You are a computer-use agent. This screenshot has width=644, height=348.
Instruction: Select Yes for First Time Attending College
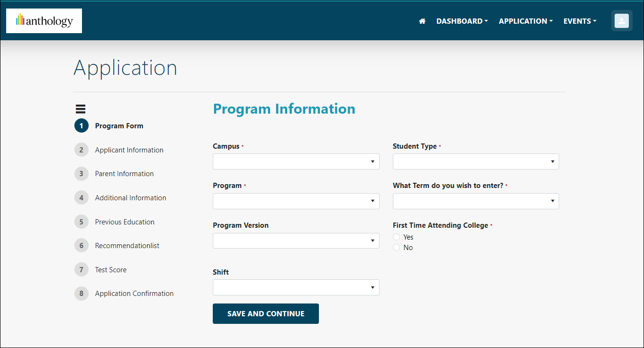pos(397,237)
